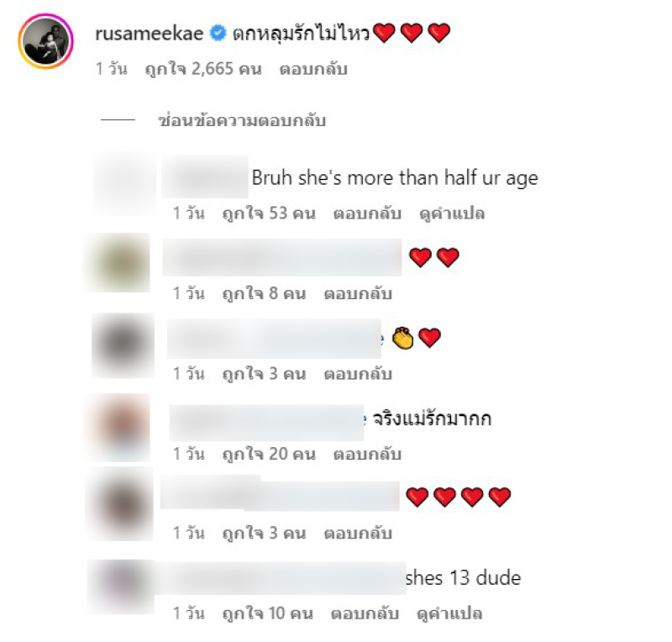View the 20 likes on จริงแม่รักมากก comment
Viewport: 672px width, 642px height.
269,454
